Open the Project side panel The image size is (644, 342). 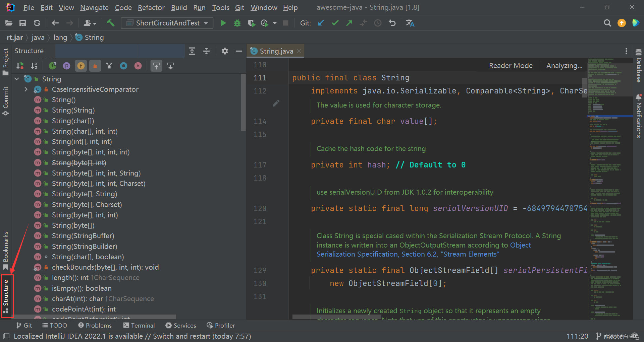point(5,62)
